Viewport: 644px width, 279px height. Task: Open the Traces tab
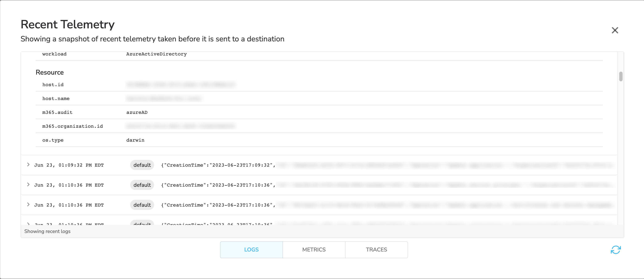[x=376, y=249]
